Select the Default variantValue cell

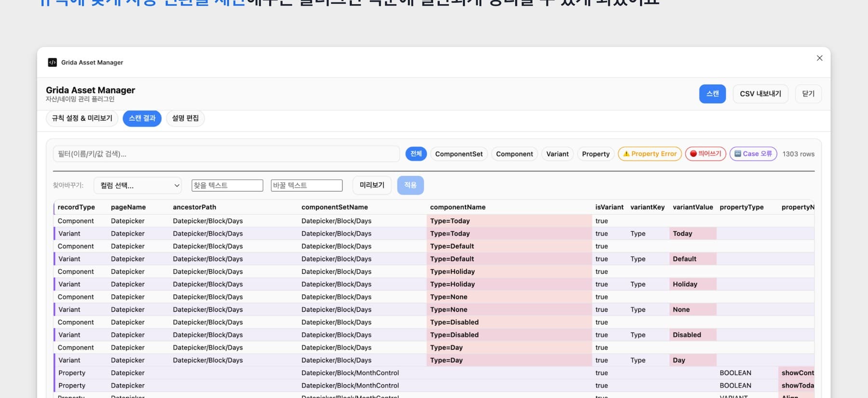[693, 259]
